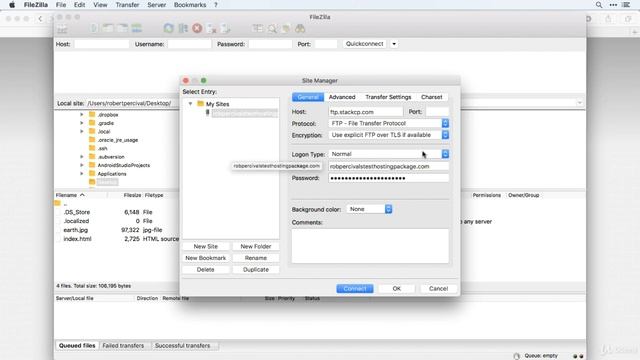Click Cancel in Site Manager
This screenshot has width=640, height=360.
click(x=438, y=289)
